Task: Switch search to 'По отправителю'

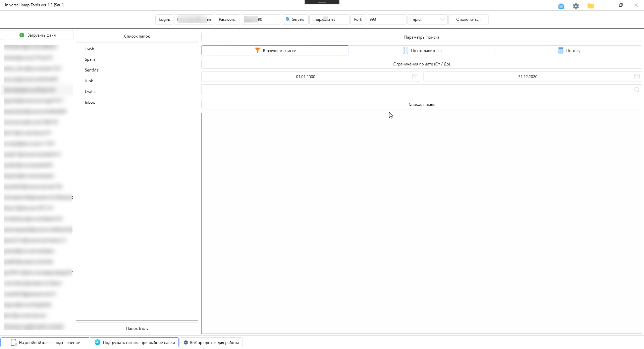Action: coord(422,51)
